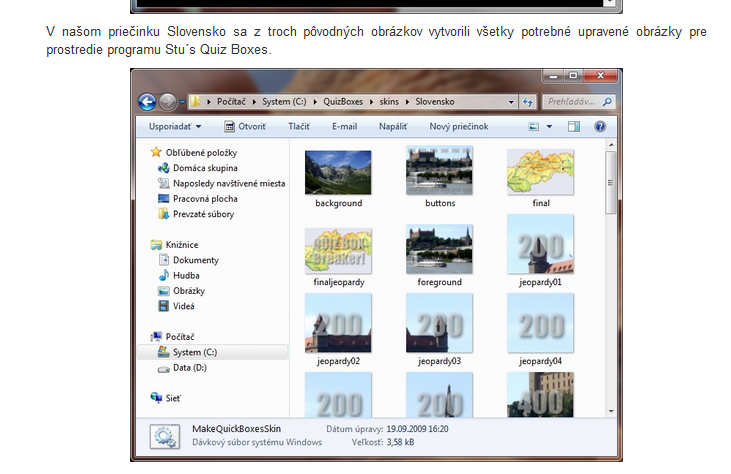Open Dokumenty library
731x474 pixels.
point(188,260)
